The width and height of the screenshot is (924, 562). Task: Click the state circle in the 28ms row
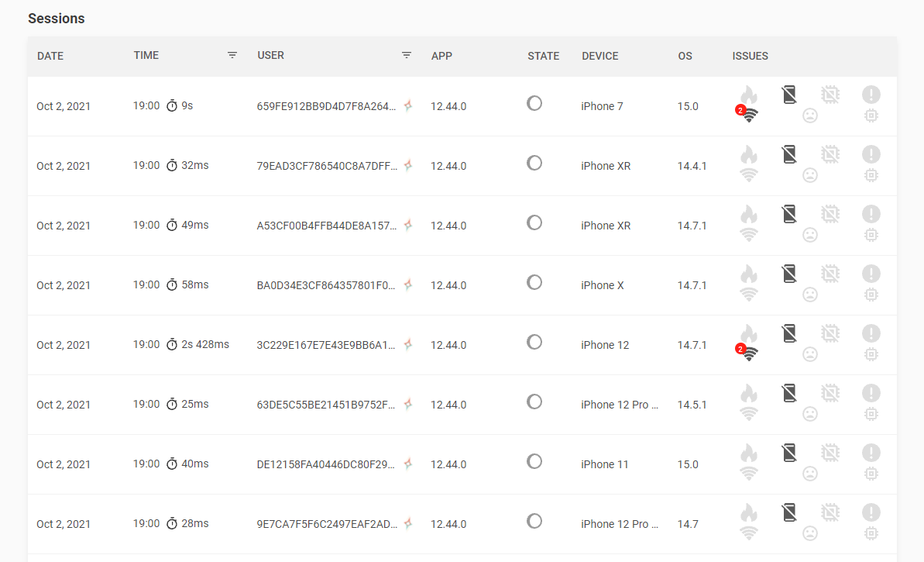click(x=534, y=521)
